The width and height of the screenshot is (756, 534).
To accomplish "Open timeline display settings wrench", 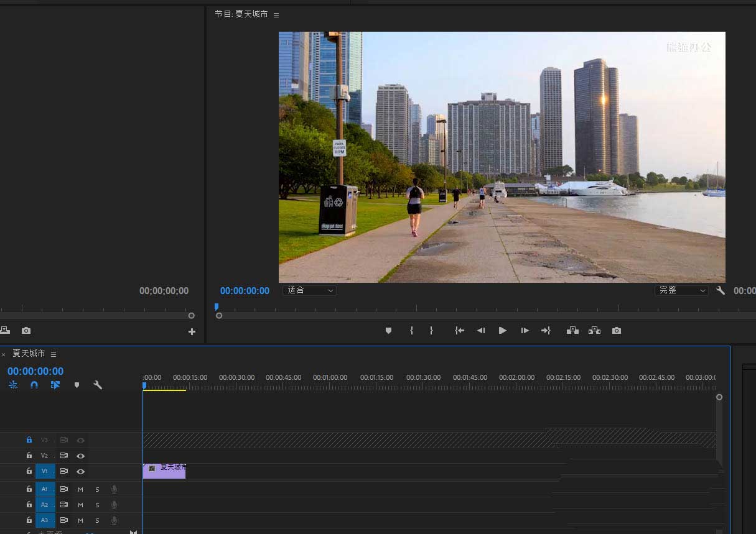I will (x=98, y=385).
